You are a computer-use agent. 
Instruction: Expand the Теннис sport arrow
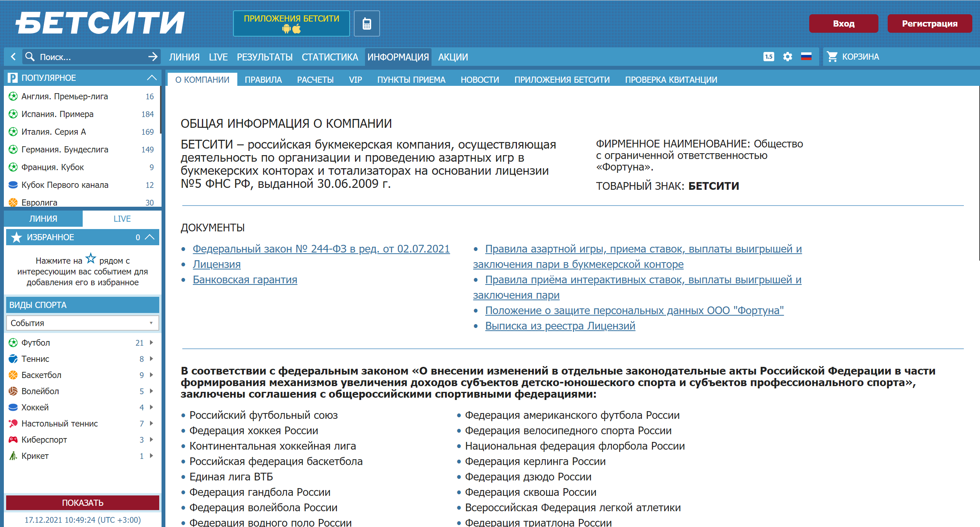click(x=151, y=359)
